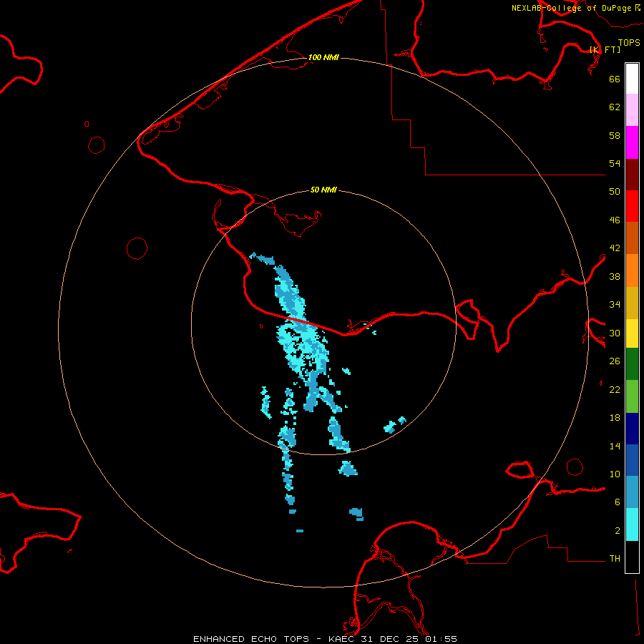
Task: Click the 42 legend value
Action: coord(615,248)
